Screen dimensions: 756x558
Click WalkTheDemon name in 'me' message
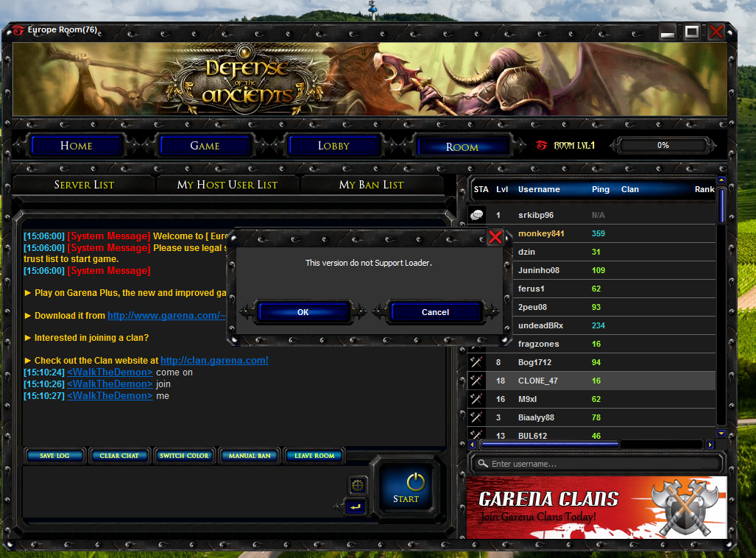(110, 395)
